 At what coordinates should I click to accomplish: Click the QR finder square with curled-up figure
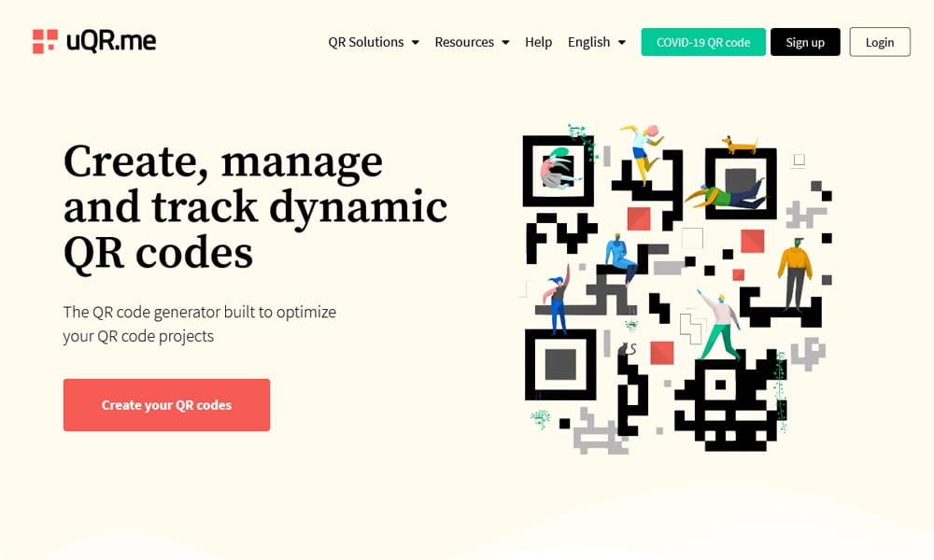tap(559, 172)
